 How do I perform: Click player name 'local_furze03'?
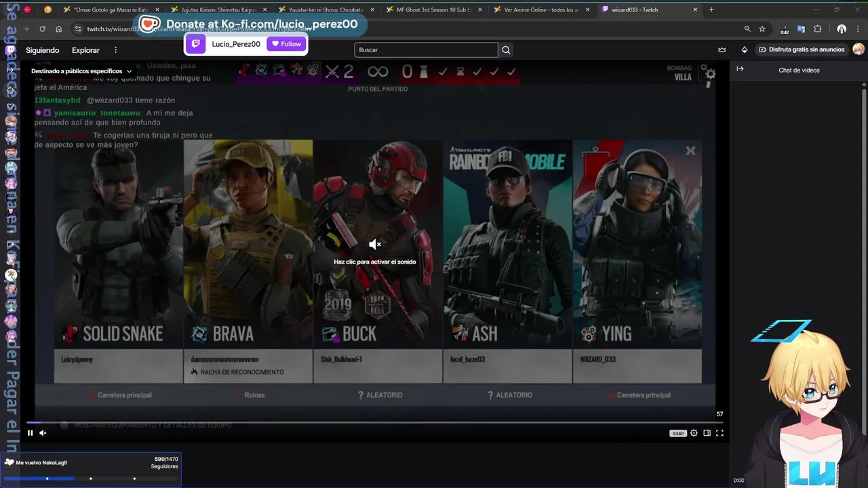tap(467, 359)
